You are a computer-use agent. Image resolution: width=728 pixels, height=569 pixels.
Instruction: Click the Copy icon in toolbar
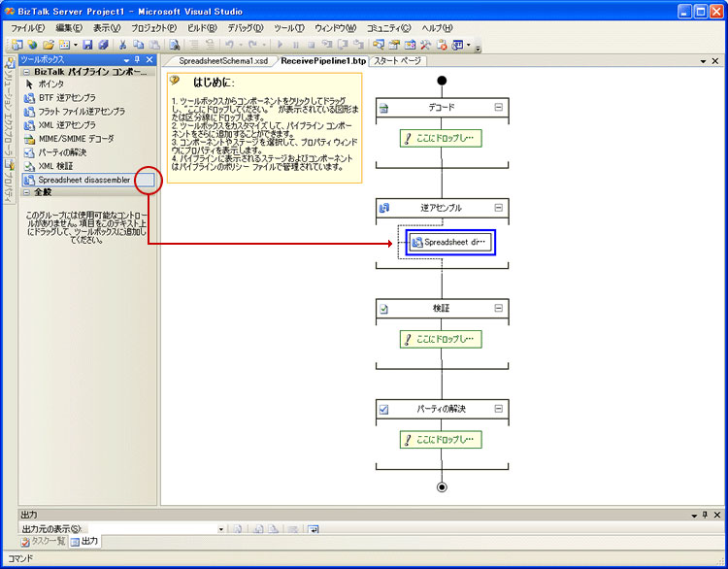pos(139,45)
